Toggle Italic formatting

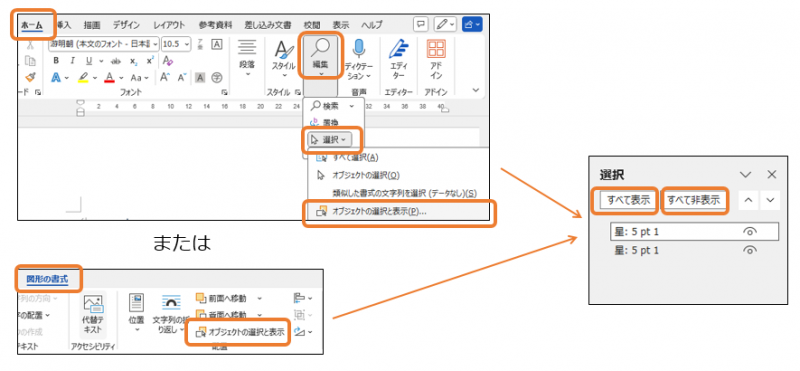[72, 61]
